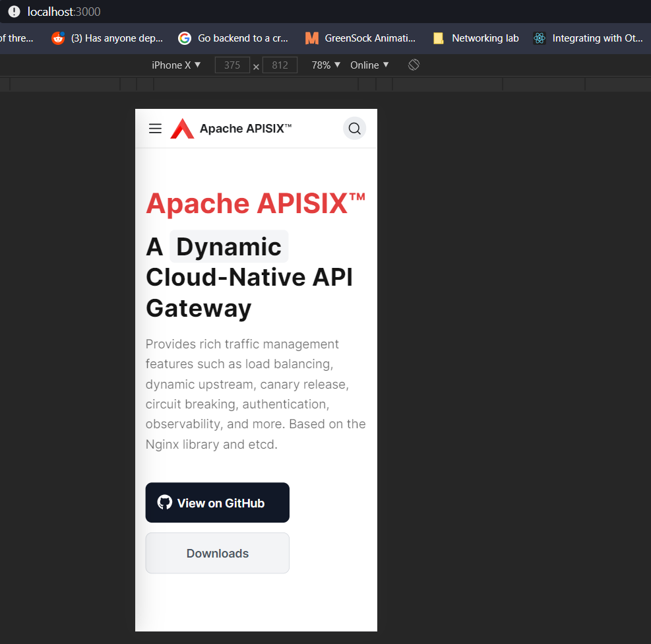The image size is (651, 644).
Task: Open the 78% zoom dropdown
Action: [x=326, y=65]
